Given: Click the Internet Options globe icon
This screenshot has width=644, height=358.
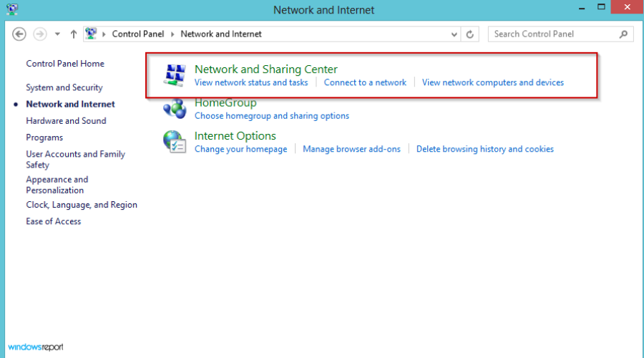Looking at the screenshot, I should 175,141.
